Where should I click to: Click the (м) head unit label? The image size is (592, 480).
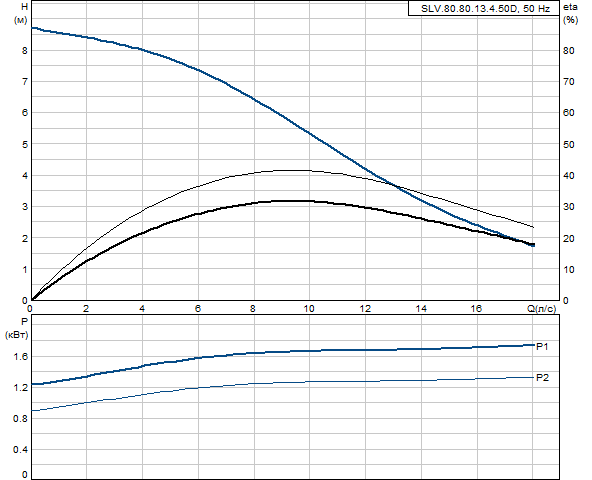coord(20,20)
